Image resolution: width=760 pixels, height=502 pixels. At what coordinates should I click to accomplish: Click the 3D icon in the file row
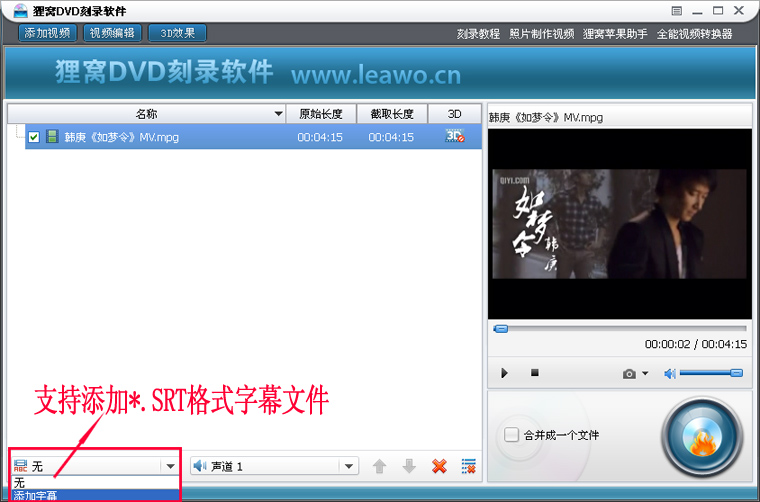[x=455, y=136]
